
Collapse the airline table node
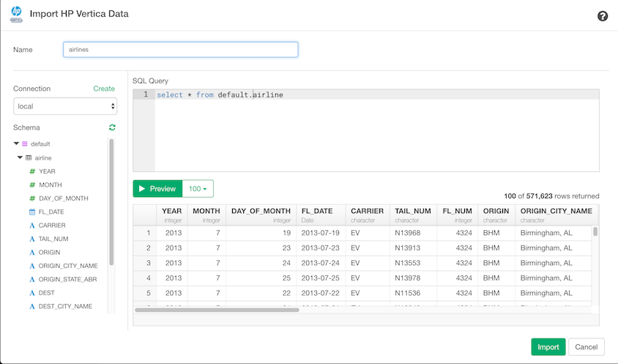coord(20,157)
